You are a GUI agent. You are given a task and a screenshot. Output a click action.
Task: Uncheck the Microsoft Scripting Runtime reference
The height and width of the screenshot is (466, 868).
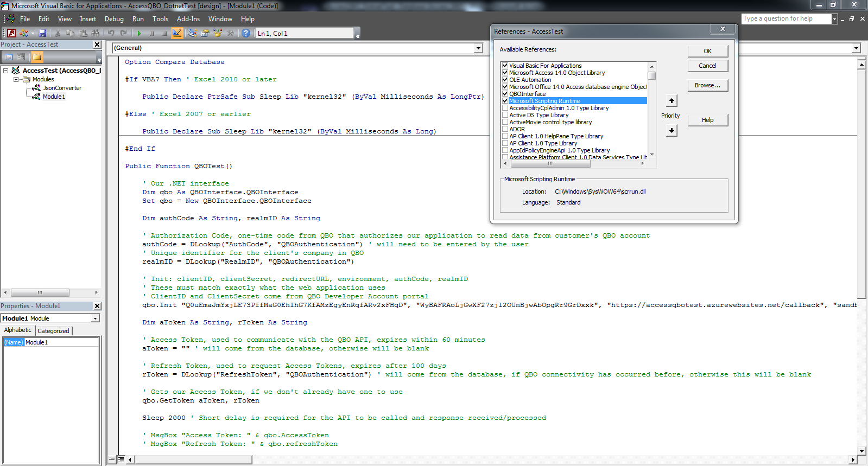[x=505, y=101]
